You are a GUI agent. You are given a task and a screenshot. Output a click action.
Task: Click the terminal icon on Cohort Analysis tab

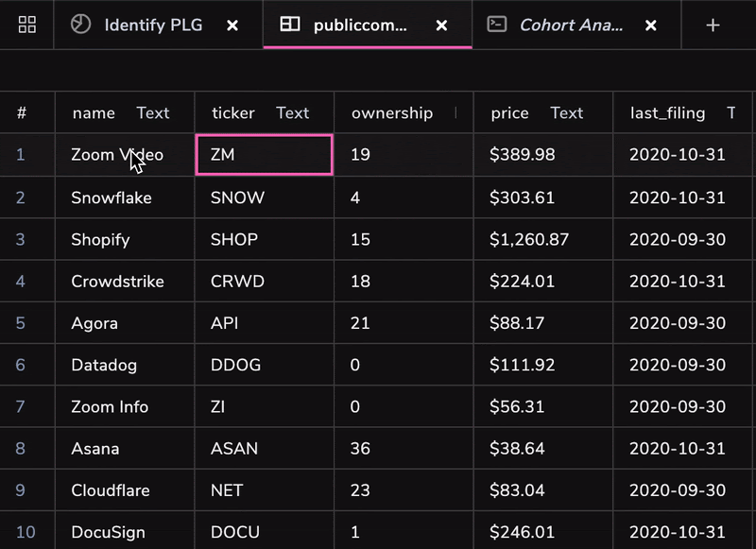[496, 25]
